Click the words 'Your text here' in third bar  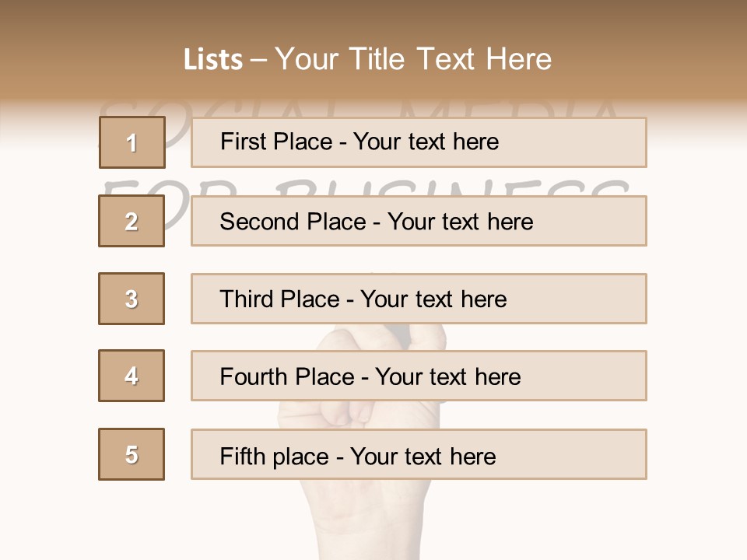pyautogui.click(x=433, y=299)
